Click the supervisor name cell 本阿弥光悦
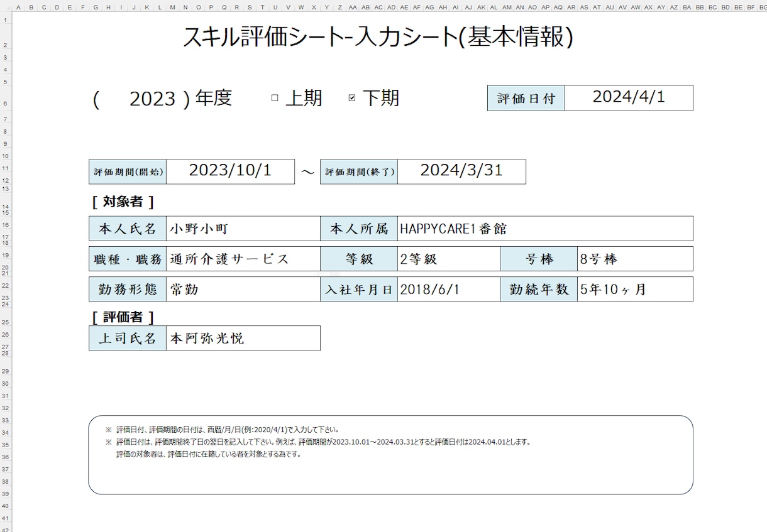The height and width of the screenshot is (532, 767). coord(243,338)
